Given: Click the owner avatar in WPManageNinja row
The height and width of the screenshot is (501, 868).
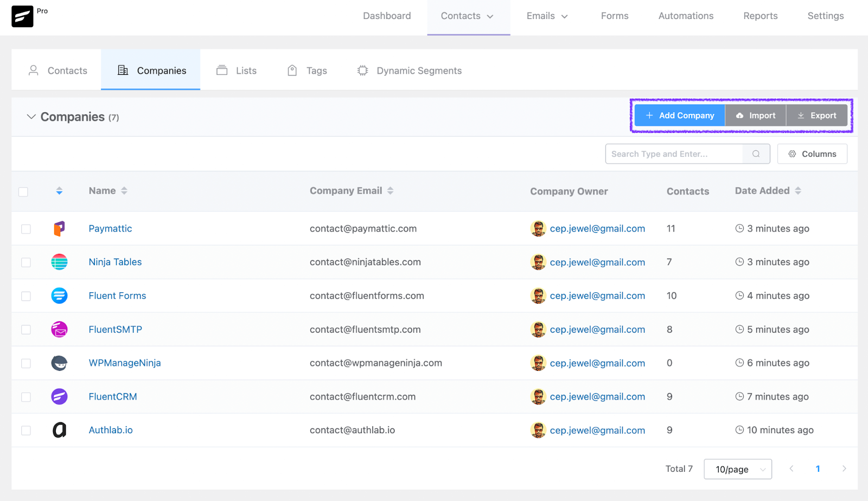Looking at the screenshot, I should pyautogui.click(x=538, y=363).
